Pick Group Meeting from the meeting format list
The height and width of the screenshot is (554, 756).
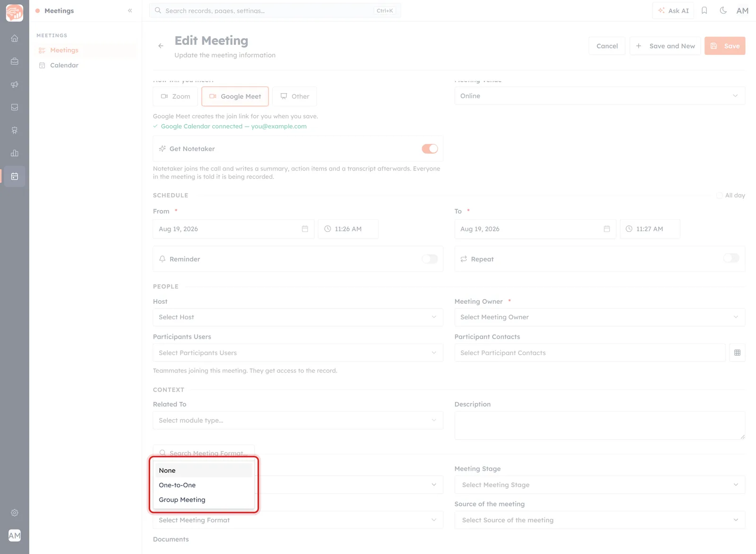204,500
